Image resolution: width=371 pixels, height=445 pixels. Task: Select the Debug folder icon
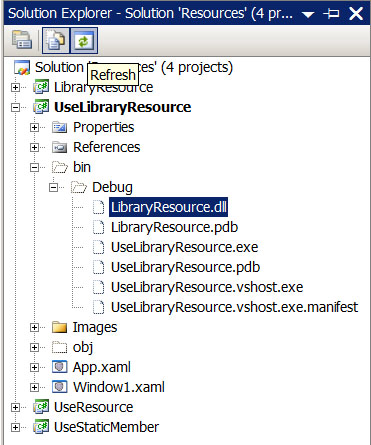[79, 187]
